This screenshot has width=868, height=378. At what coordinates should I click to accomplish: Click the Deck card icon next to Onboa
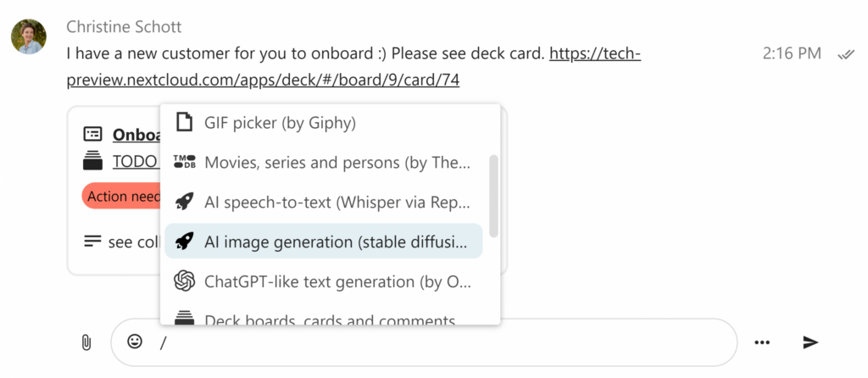tap(93, 134)
